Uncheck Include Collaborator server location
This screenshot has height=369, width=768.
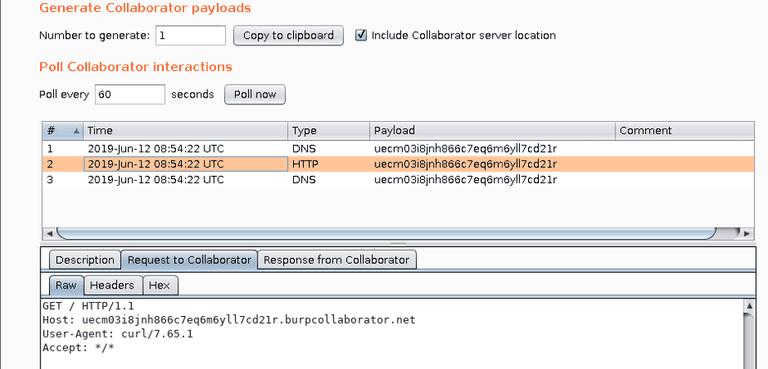tap(361, 35)
